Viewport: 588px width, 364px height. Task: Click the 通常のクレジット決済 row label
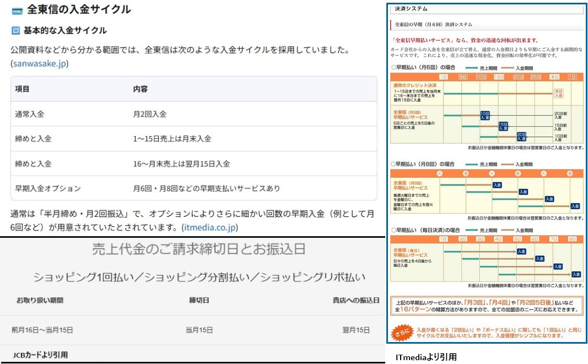coord(415,86)
